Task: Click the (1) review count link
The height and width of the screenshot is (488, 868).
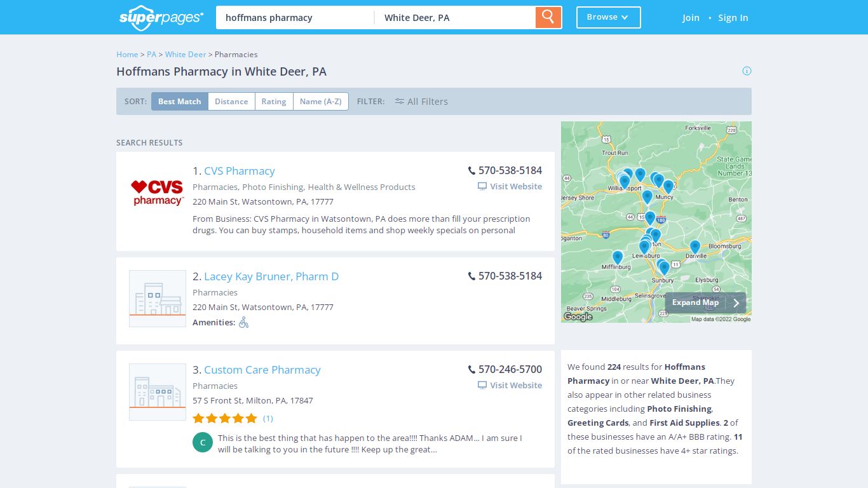Action: click(268, 418)
